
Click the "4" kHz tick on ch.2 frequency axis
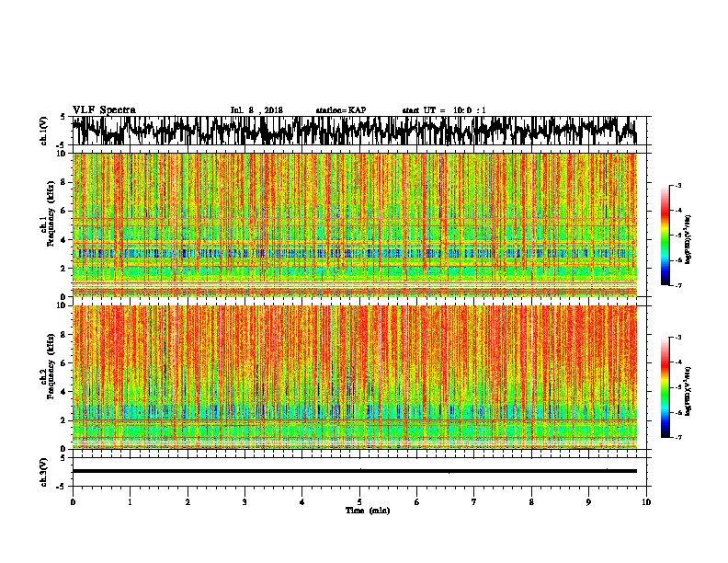pyautogui.click(x=64, y=392)
